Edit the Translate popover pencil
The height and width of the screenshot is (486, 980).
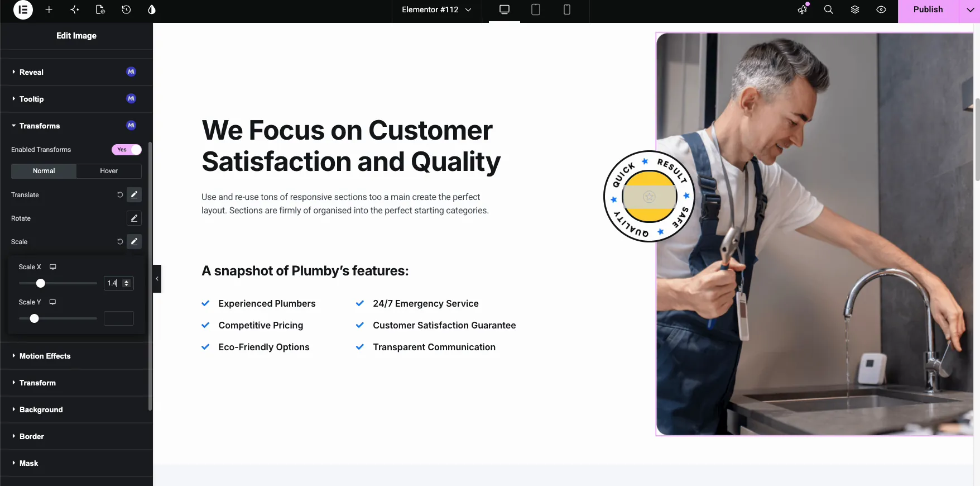134,195
